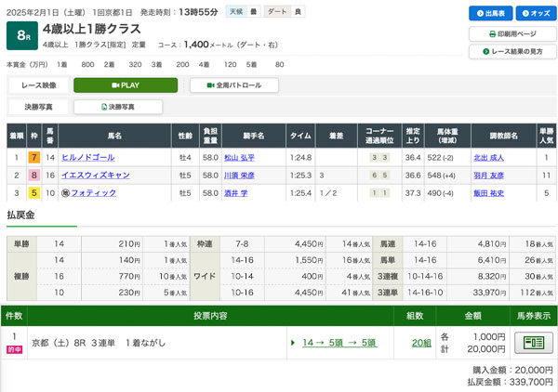The width and height of the screenshot is (558, 392).
Task: Open the 決勝写真 photo finish button
Action: point(118,107)
